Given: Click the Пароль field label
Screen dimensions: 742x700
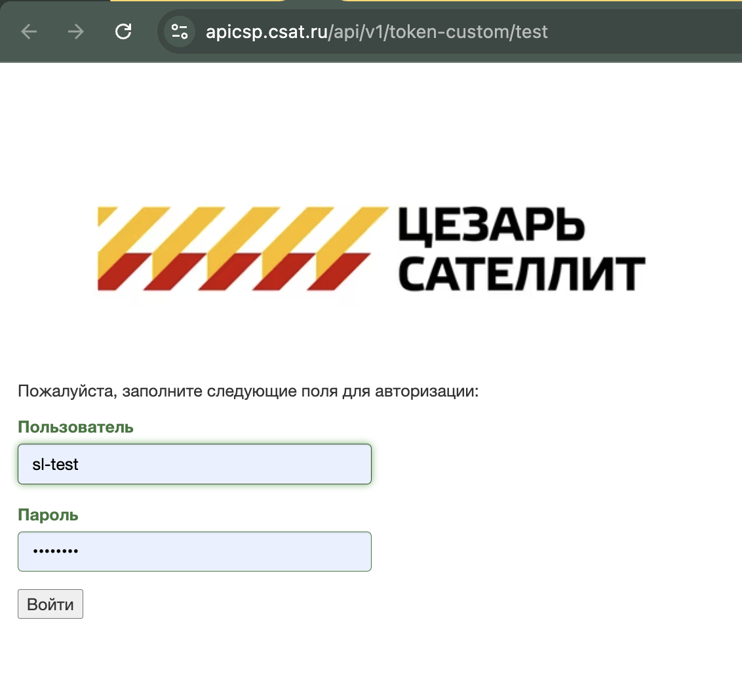Looking at the screenshot, I should click(48, 515).
